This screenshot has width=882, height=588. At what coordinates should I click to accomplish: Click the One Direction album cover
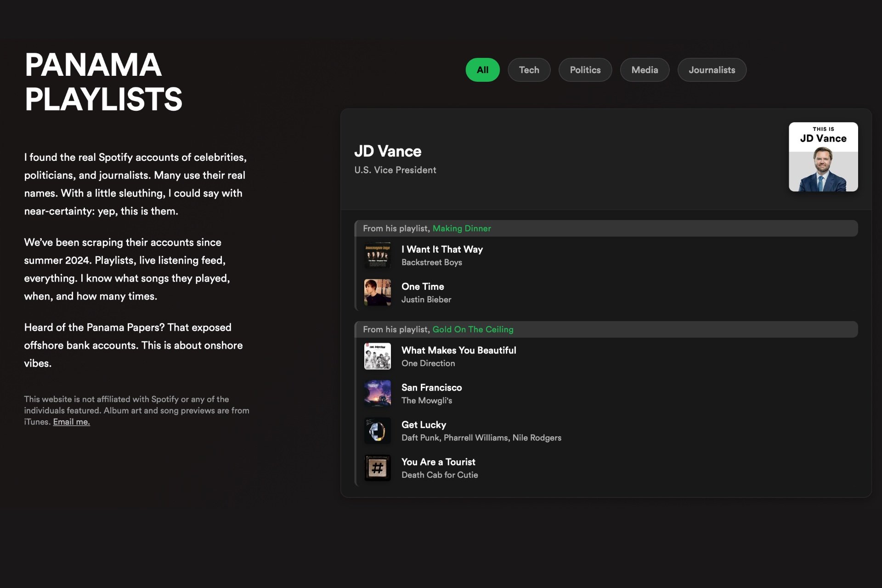point(378,356)
